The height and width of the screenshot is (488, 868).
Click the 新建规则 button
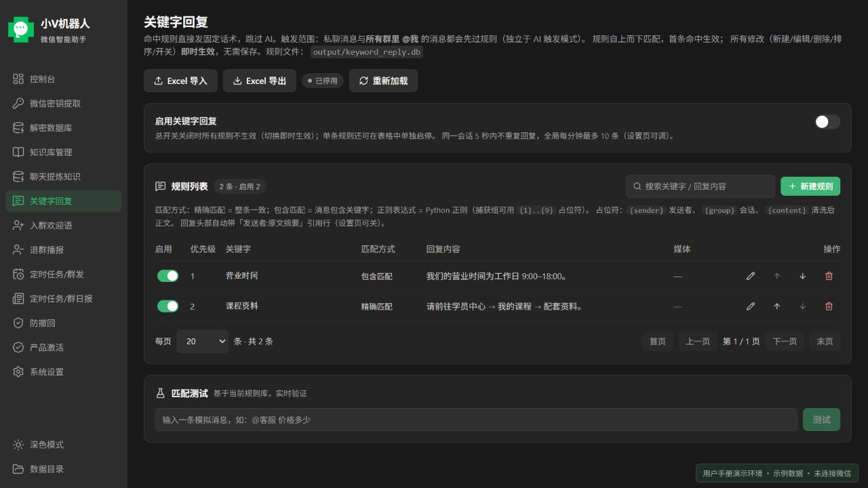click(x=810, y=186)
